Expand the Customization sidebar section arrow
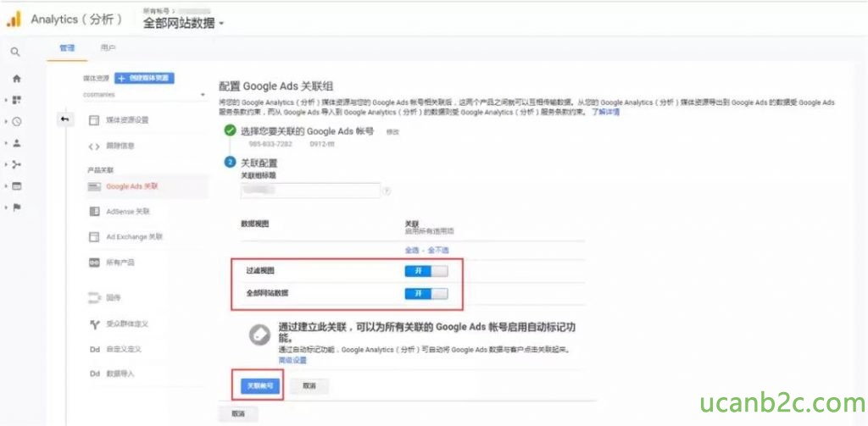This screenshot has height=426, width=868. 6,101
